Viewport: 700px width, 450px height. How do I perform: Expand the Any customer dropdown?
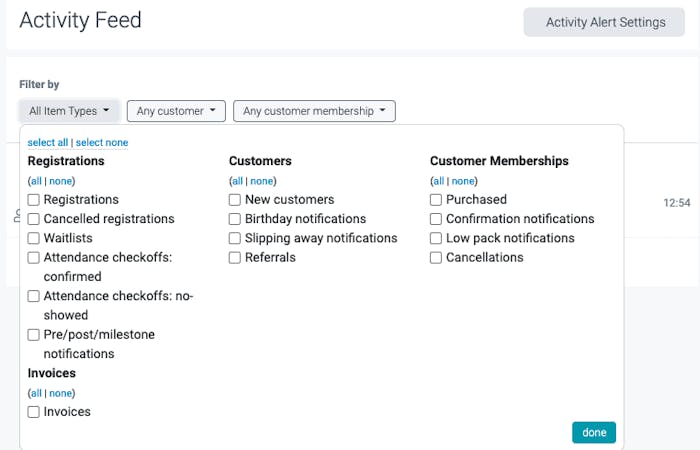(176, 111)
